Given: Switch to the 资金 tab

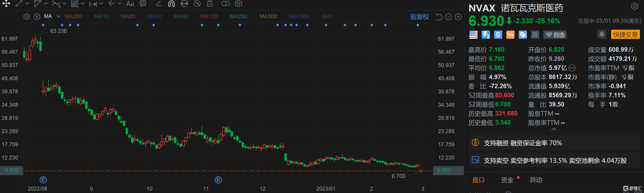Looking at the screenshot, I should point(507,180).
